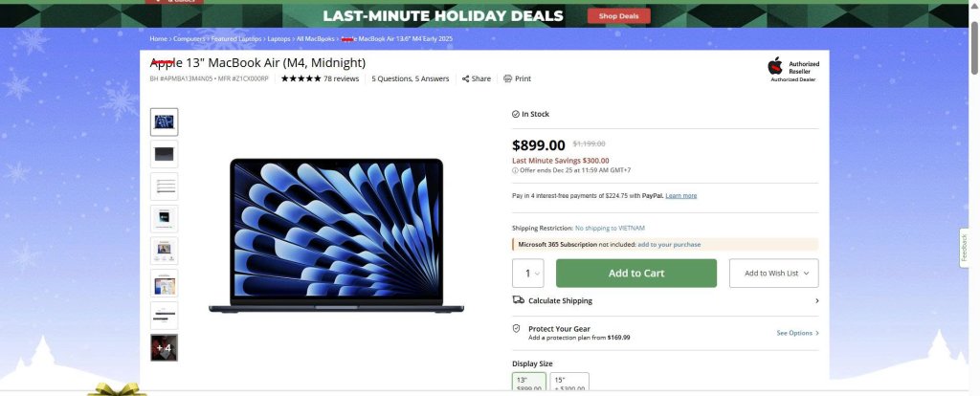Open the Feedback side tab
This screenshot has width=980, height=396.
point(965,248)
